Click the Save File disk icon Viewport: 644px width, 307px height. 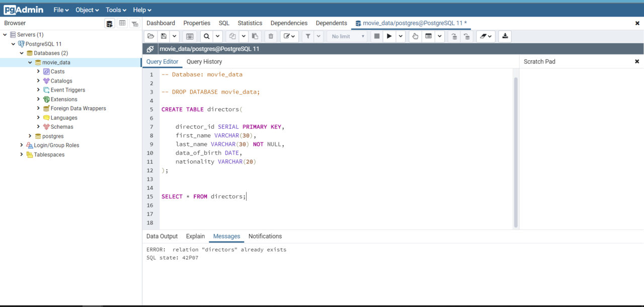[x=164, y=36]
